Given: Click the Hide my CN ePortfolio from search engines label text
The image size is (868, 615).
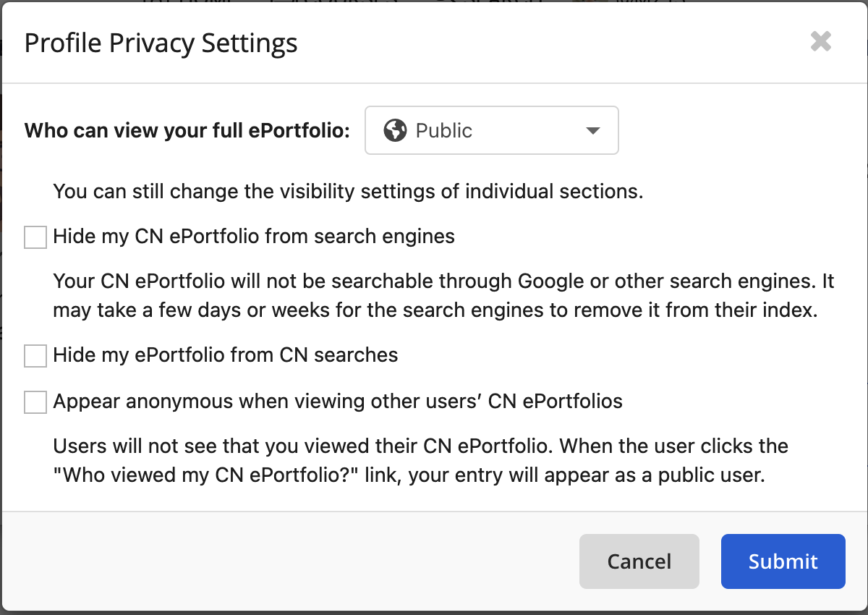Looking at the screenshot, I should (x=254, y=237).
